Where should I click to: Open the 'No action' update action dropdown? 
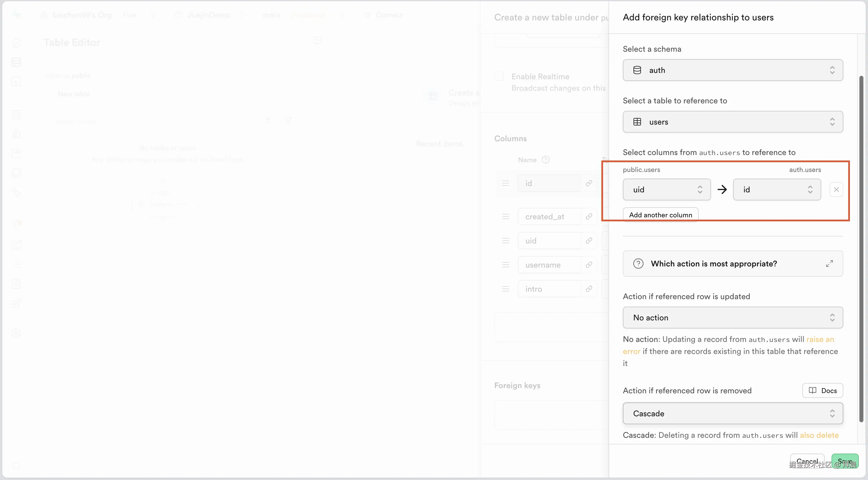[x=733, y=318]
